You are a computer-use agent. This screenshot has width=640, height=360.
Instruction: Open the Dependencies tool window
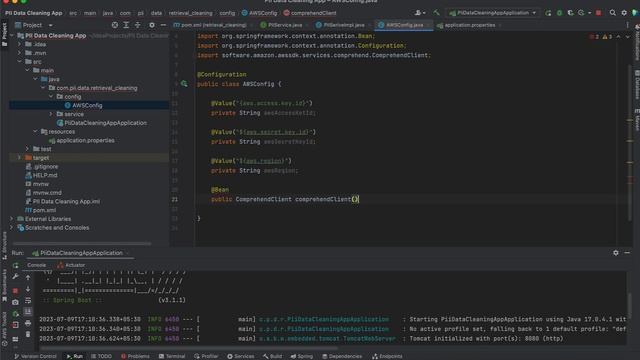pyautogui.click(x=342, y=356)
